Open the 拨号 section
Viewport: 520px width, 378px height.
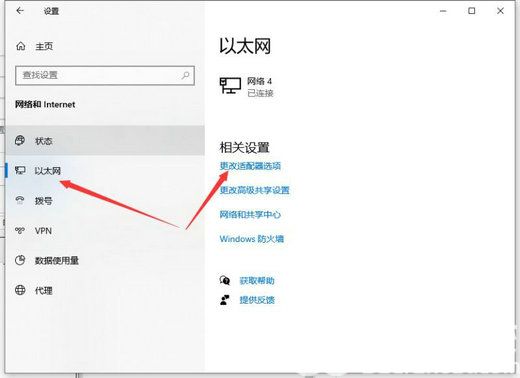click(x=105, y=201)
